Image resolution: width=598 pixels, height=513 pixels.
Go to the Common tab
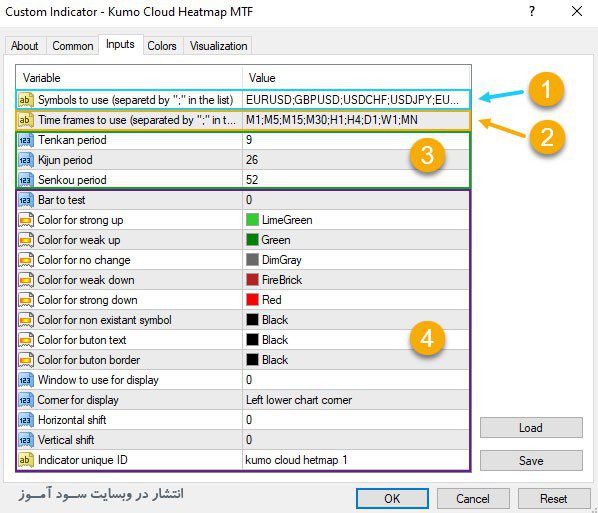[x=72, y=46]
